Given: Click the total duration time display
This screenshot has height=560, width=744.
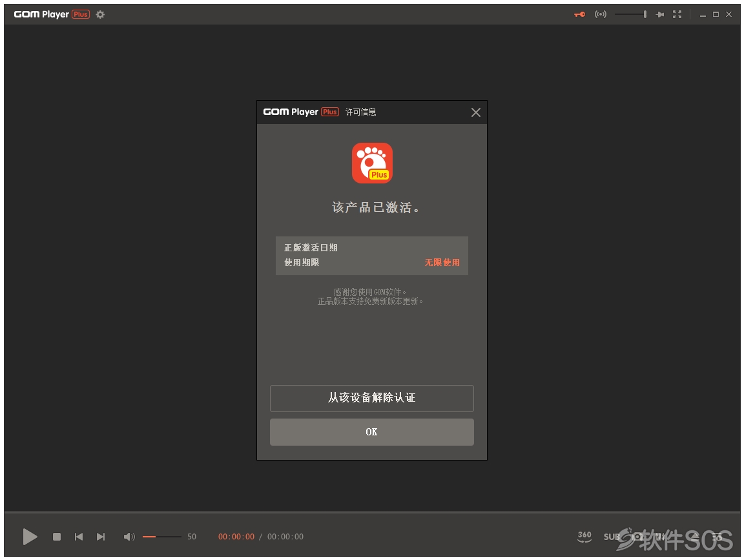Looking at the screenshot, I should (285, 537).
